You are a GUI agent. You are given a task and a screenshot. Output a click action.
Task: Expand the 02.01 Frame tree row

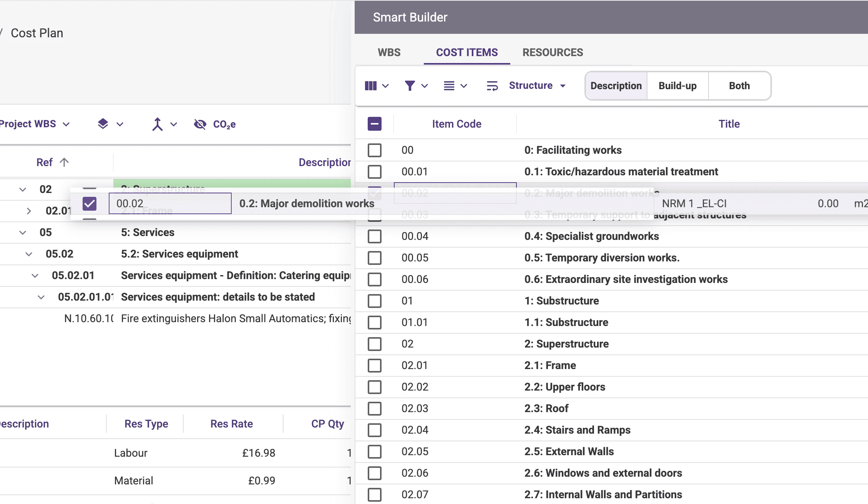[29, 211]
